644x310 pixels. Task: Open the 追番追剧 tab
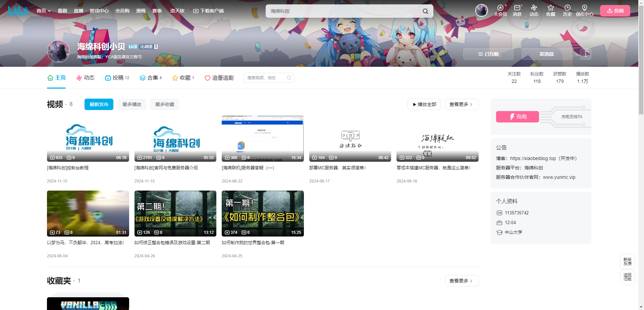coord(219,78)
